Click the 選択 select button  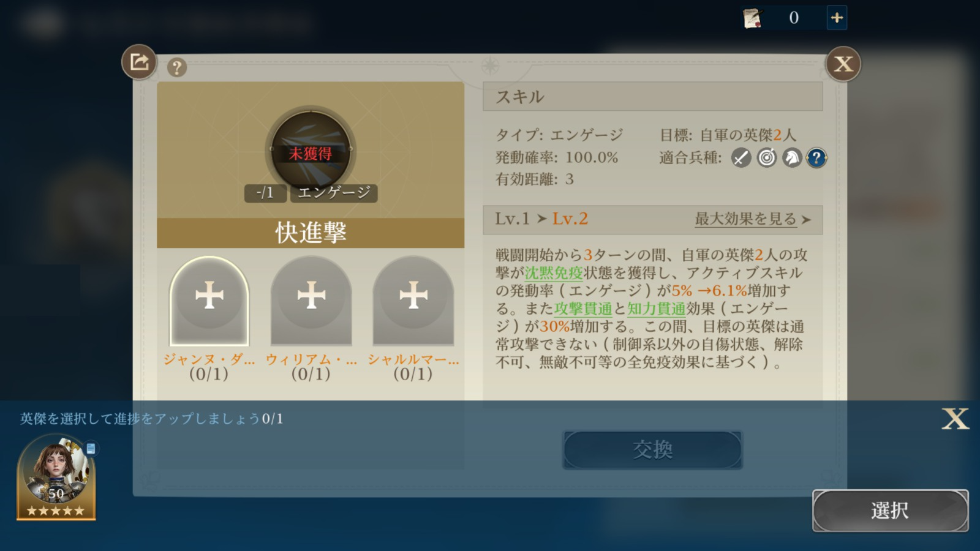click(891, 510)
